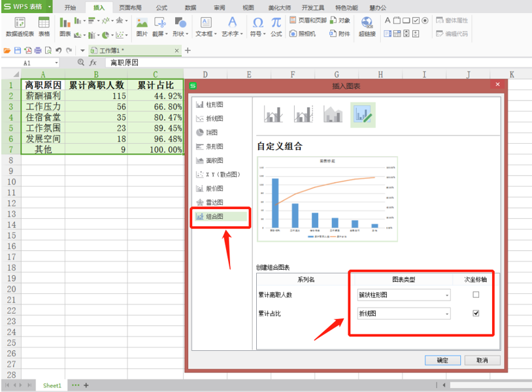Viewport: 532px width, 392px height.
Task: Insert an object with 对象
Action: (340, 20)
